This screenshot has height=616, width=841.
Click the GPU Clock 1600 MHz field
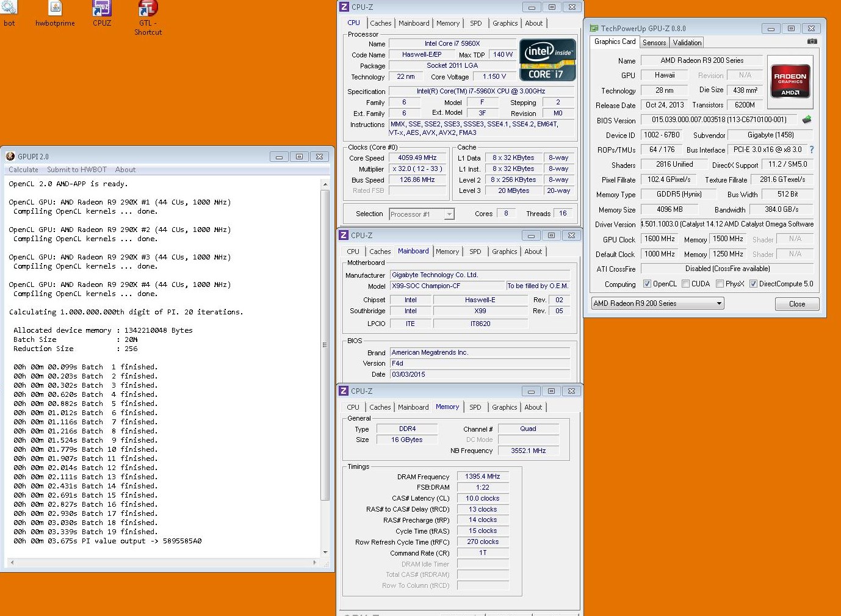click(660, 239)
